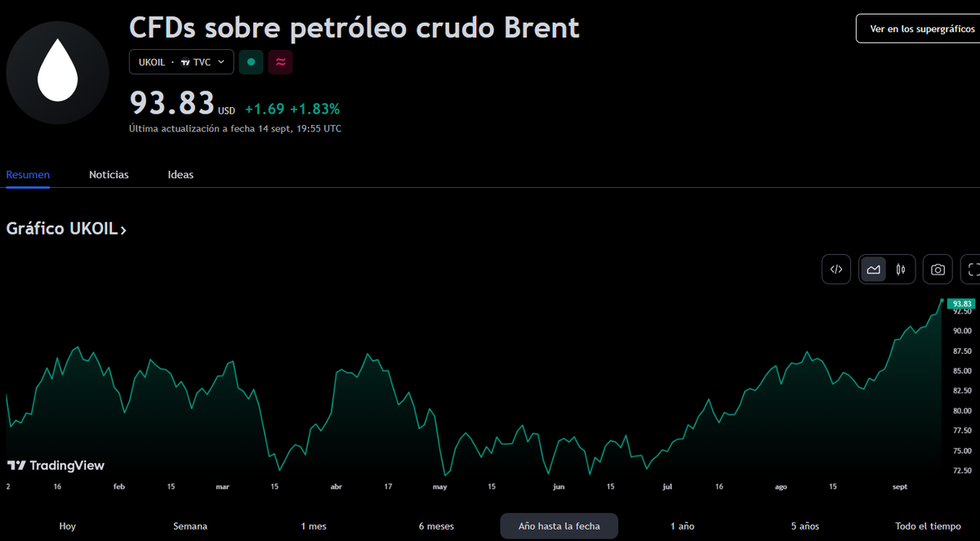Enter fullscreen chart mode
Image resolution: width=980 pixels, height=541 pixels.
972,269
